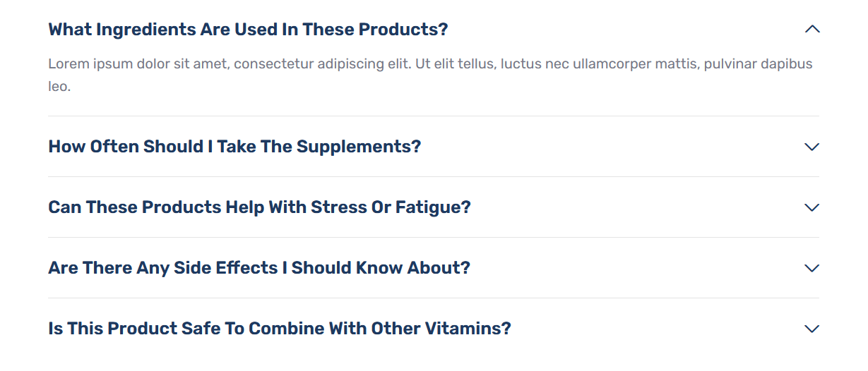Click the down chevron beside How Often Should I Take

[x=812, y=147]
